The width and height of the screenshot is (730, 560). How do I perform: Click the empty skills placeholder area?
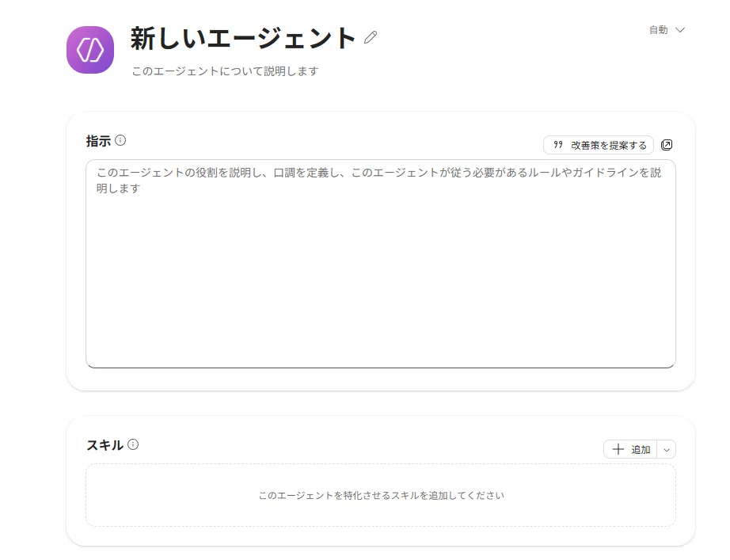click(381, 495)
